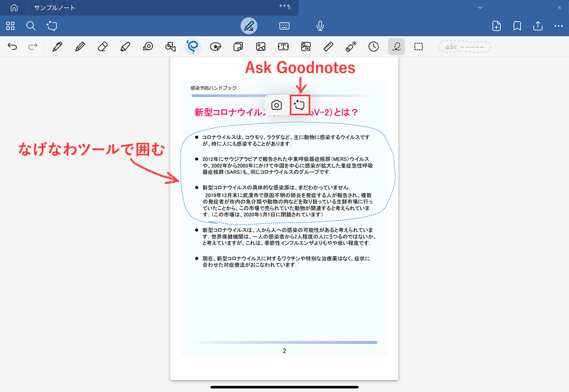Click the bullet starting 現在、新型コロナウイルス

(286, 262)
